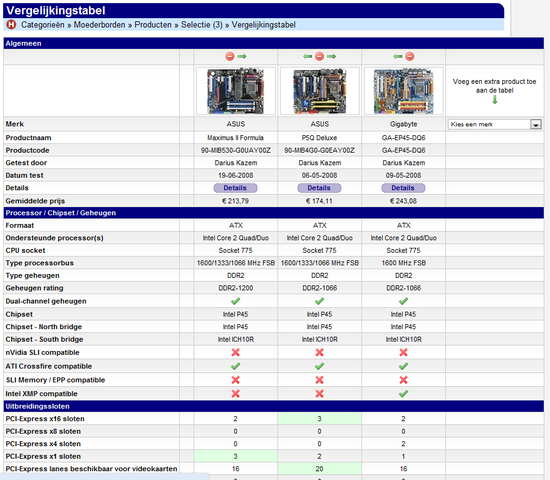
Task: Open the Gigabyte GA-EP45-DQ6 board thumbnail
Action: point(404,91)
